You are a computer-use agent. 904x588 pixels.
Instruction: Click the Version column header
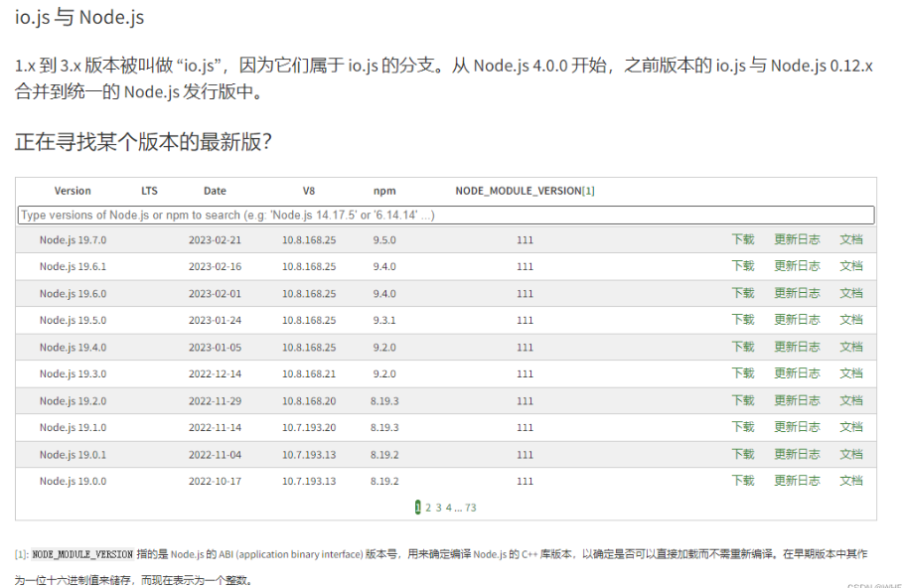tap(73, 191)
